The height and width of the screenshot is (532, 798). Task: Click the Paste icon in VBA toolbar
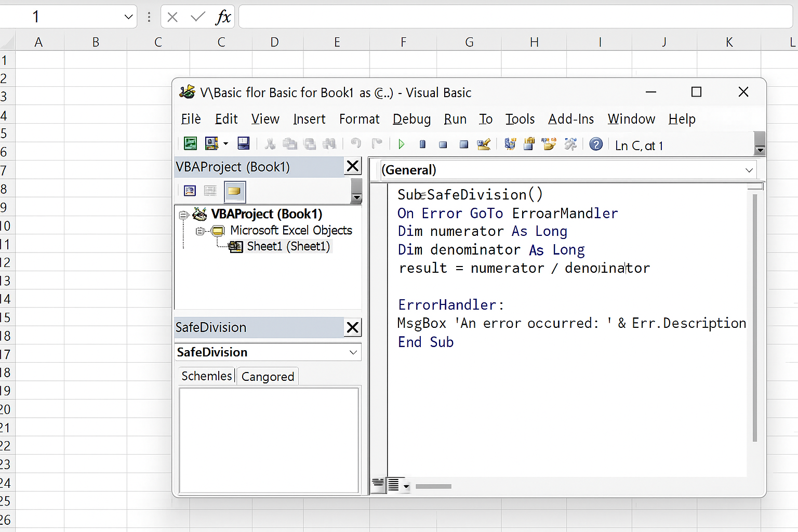tap(310, 144)
